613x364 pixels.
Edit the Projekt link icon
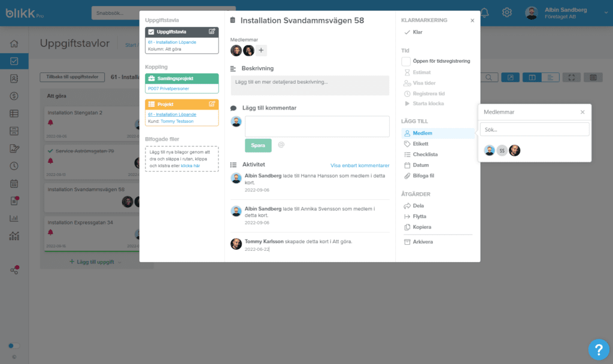tap(212, 104)
